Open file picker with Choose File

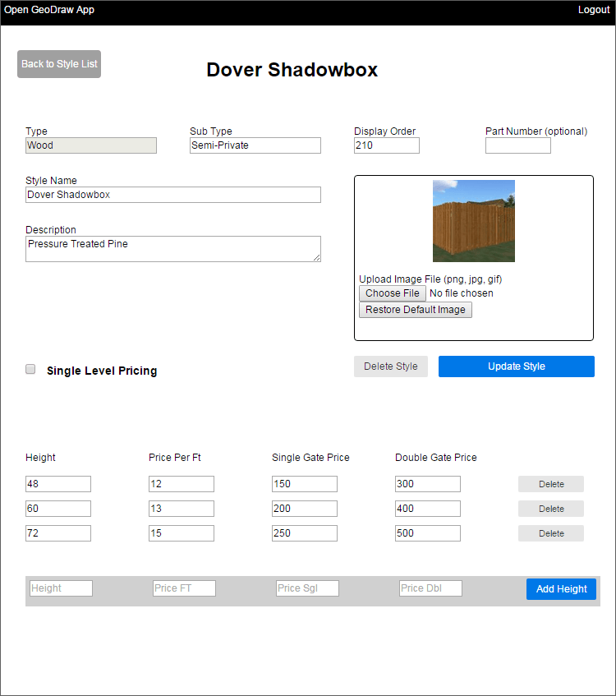click(x=393, y=293)
